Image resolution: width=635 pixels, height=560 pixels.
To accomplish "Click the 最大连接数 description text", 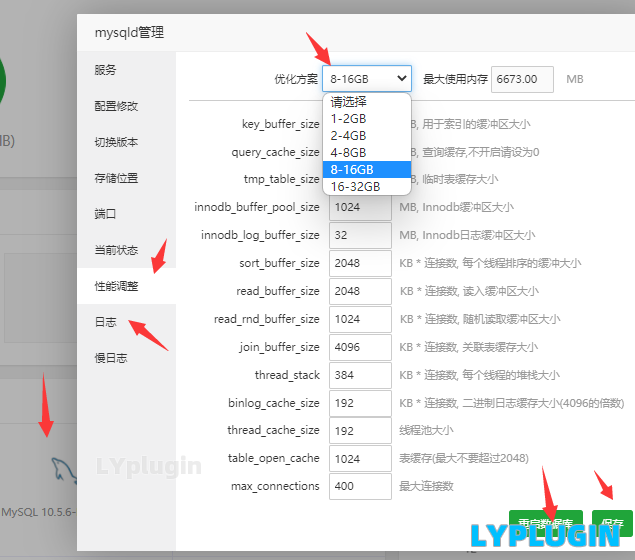I will (x=426, y=486).
